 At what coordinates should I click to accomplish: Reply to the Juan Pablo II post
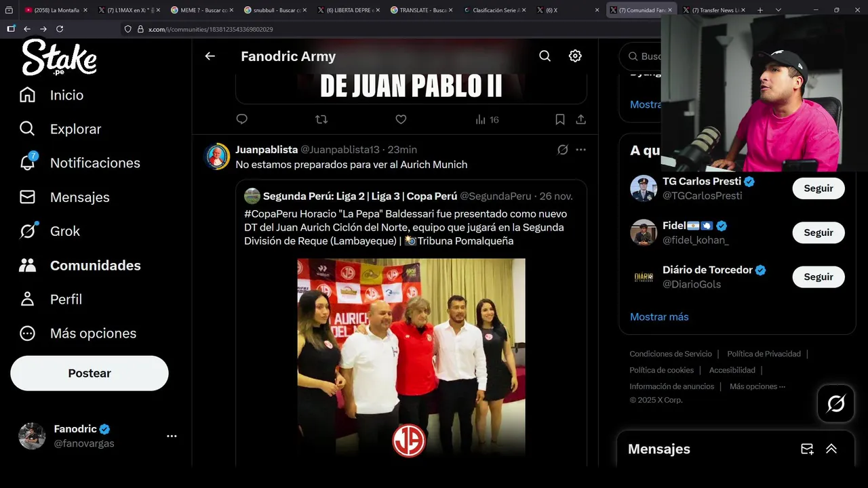click(242, 119)
